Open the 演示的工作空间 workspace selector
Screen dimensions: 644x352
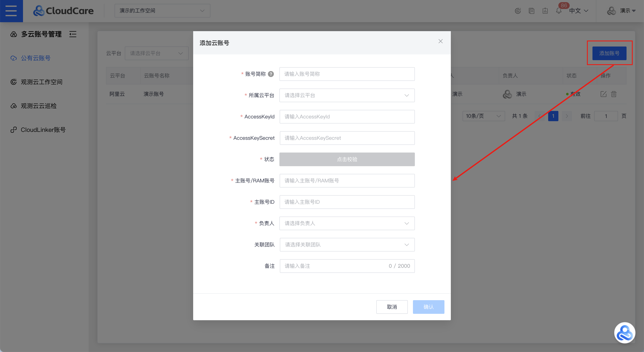[x=162, y=11]
